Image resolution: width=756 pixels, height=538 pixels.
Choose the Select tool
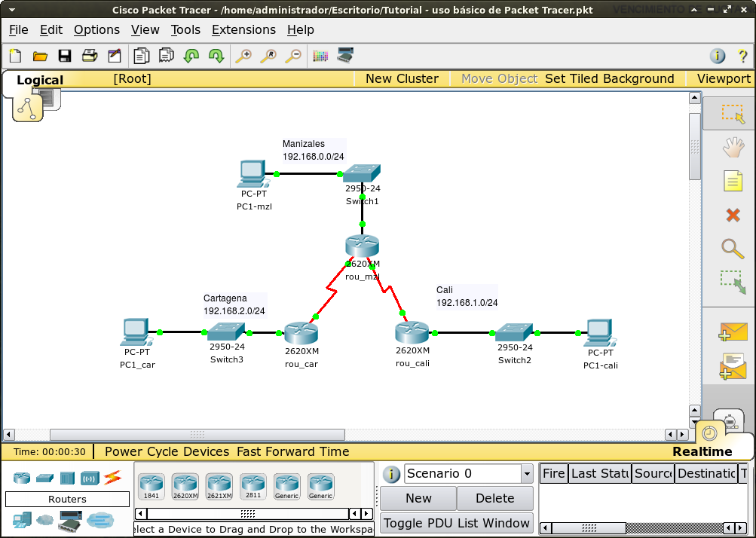point(733,114)
